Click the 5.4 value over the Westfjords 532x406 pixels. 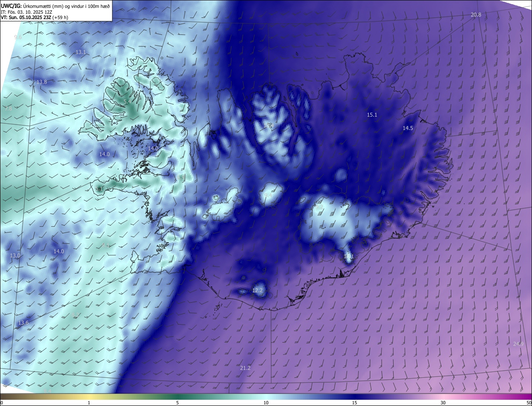[127, 101]
